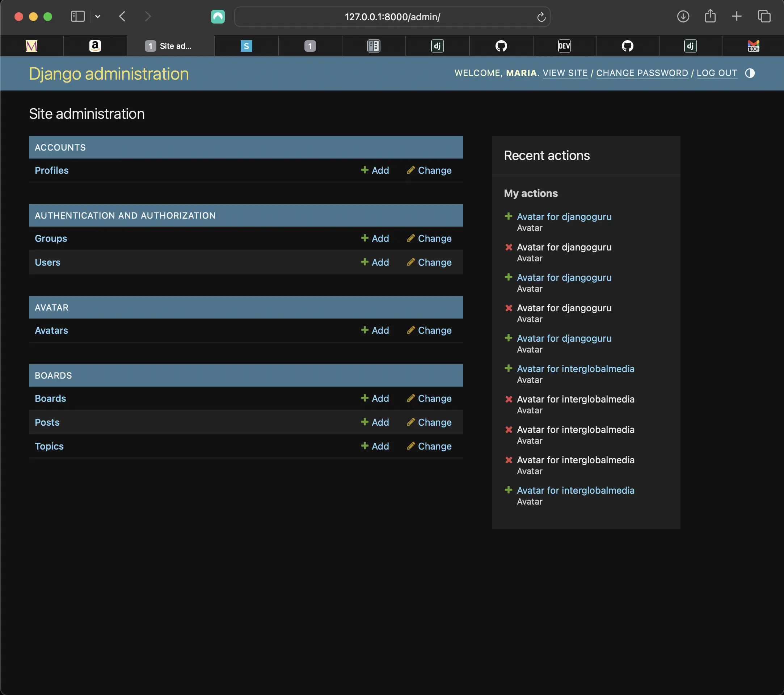Open the Groups model link

(x=51, y=239)
